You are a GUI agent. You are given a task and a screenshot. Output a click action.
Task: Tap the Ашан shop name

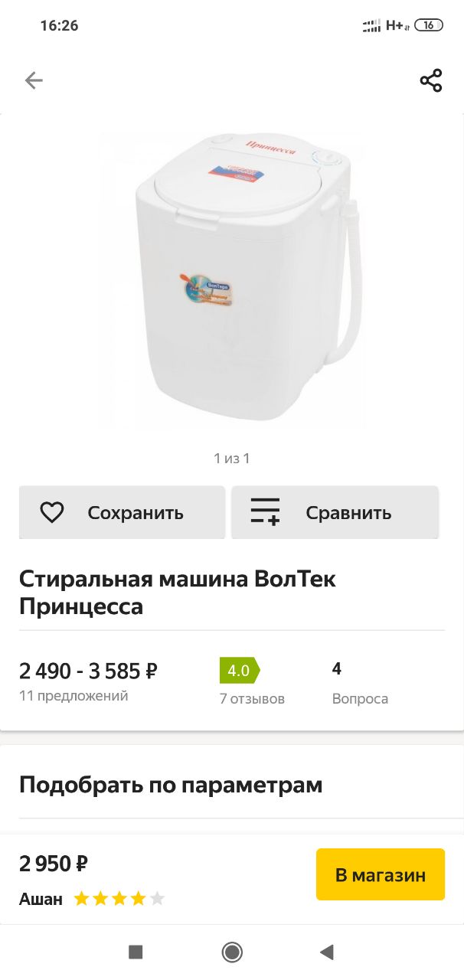pyautogui.click(x=41, y=899)
